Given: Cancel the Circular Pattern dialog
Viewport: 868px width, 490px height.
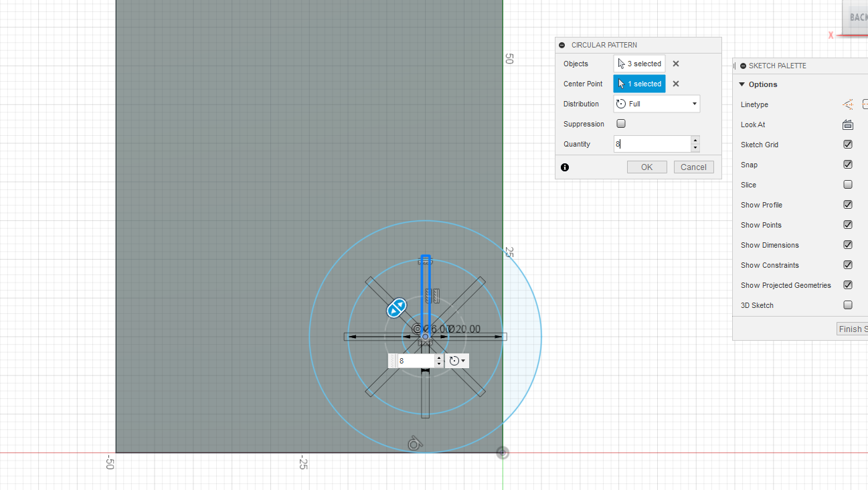Looking at the screenshot, I should click(693, 167).
